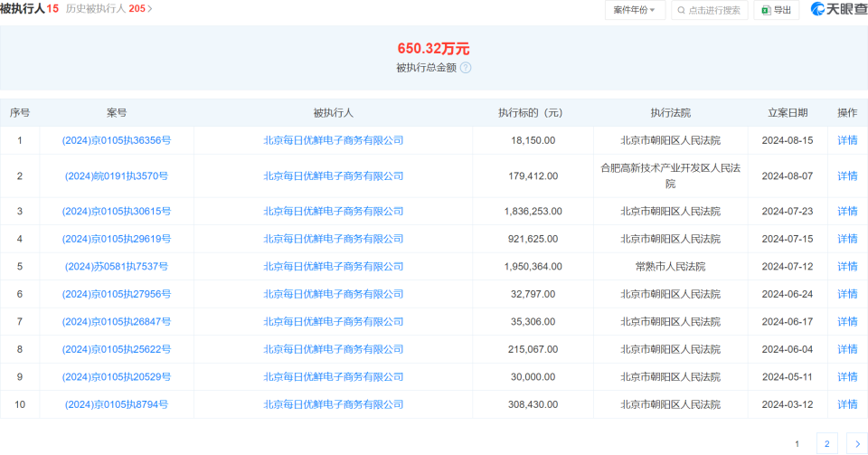
Task: Open 详情 for row dated 2024-08-07
Action: tap(847, 176)
